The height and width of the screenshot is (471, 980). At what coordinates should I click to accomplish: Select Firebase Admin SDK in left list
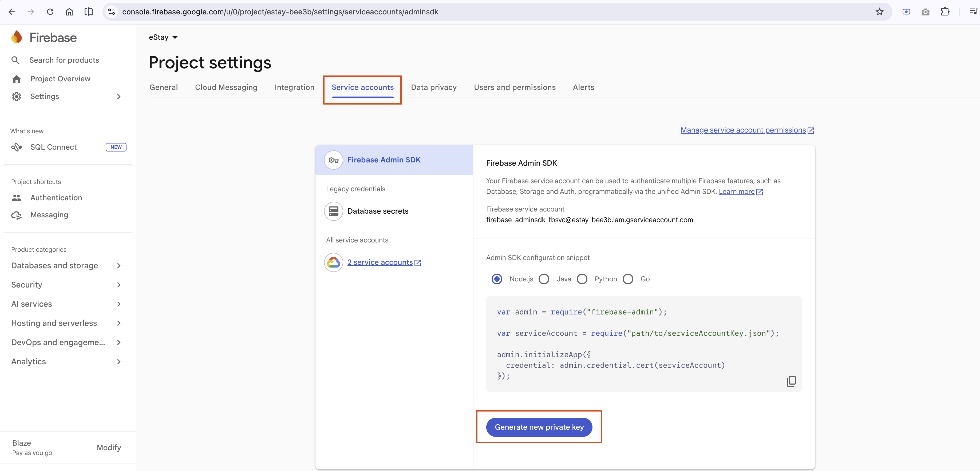point(394,160)
